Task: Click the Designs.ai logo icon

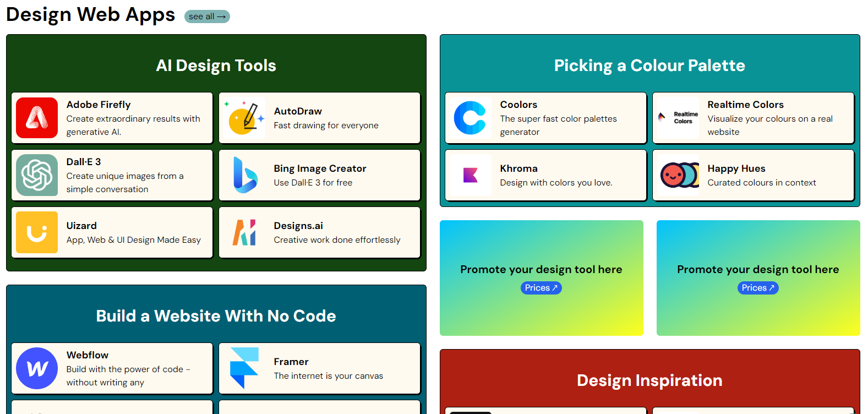Action: pos(244,232)
